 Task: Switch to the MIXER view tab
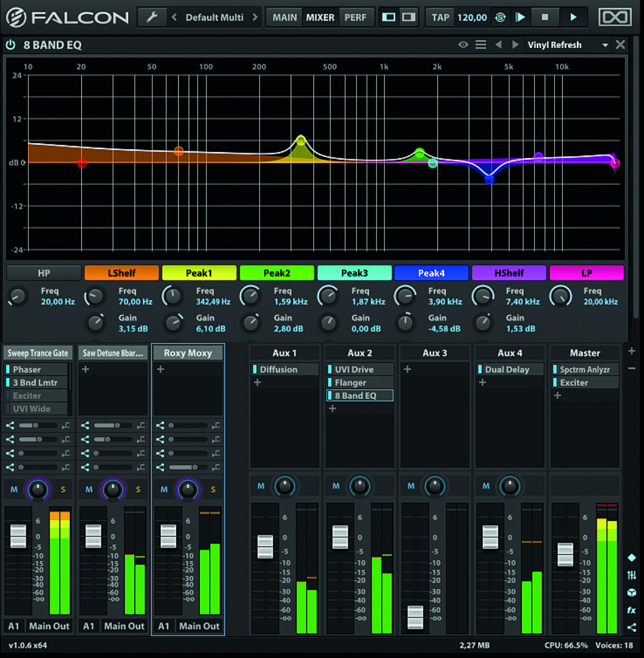[x=320, y=17]
